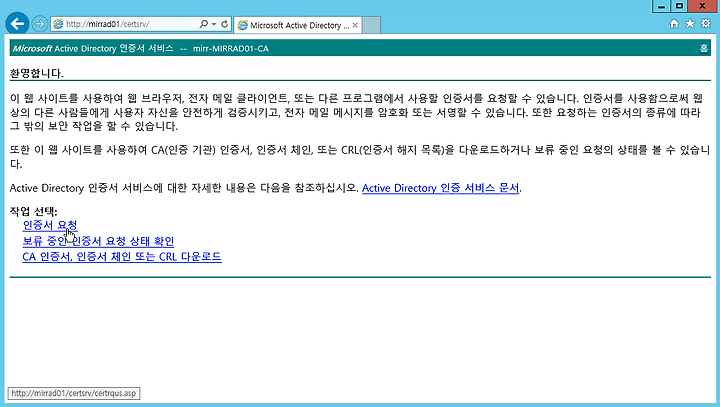Open a new blank tab
Viewport: 720px width, 407px height.
(371, 25)
